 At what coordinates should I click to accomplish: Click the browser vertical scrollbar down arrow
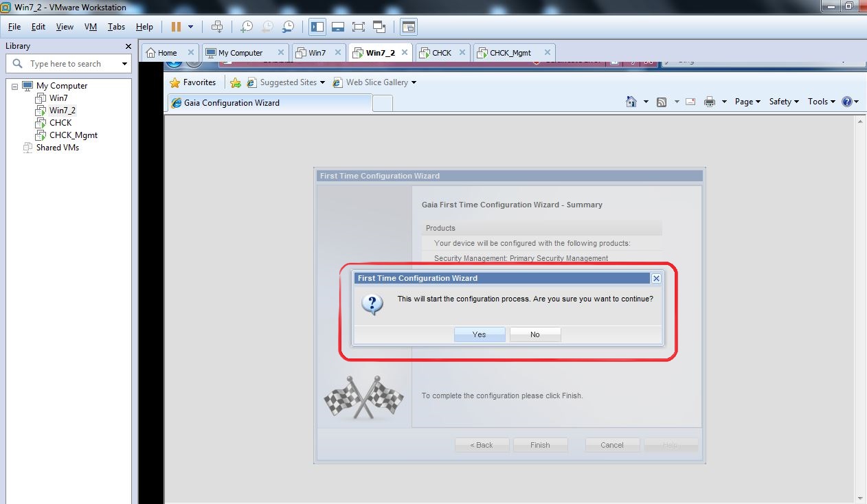(861, 498)
